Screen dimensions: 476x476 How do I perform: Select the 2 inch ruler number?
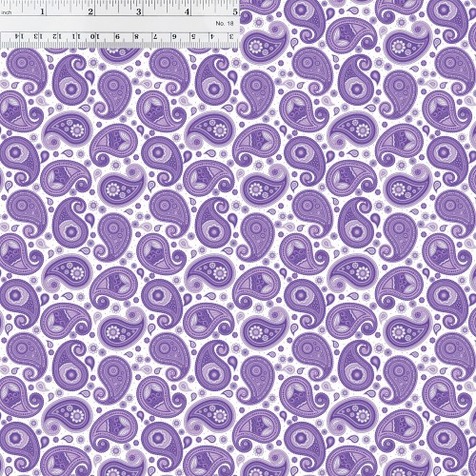pos(90,12)
